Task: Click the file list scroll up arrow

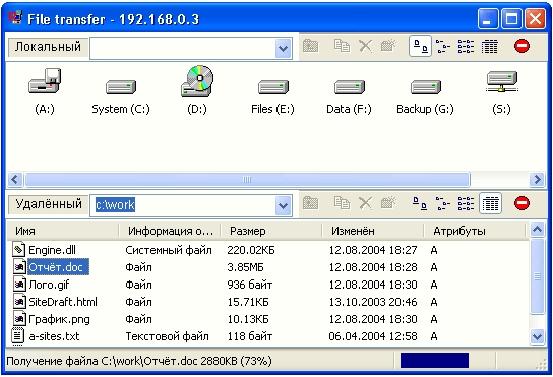Action: coord(537,230)
